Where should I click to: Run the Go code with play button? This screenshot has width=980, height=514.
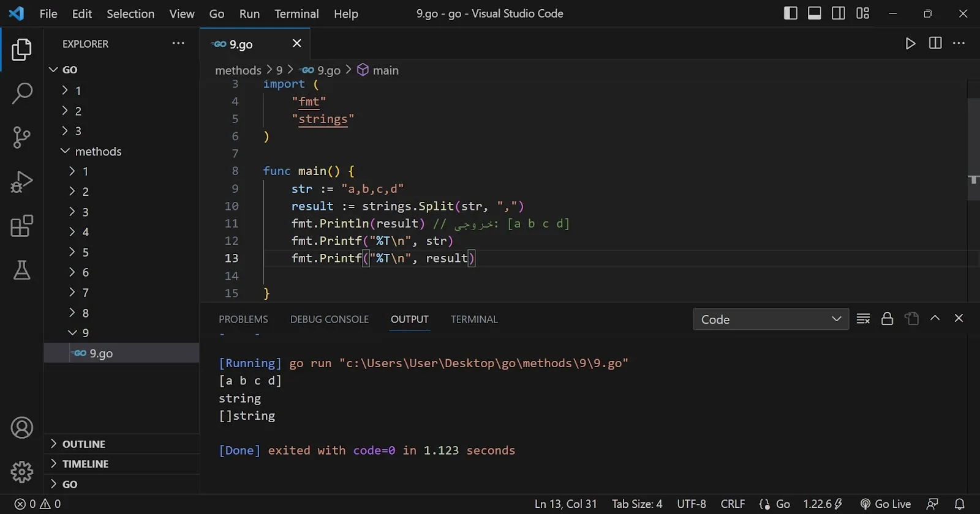[x=910, y=43]
